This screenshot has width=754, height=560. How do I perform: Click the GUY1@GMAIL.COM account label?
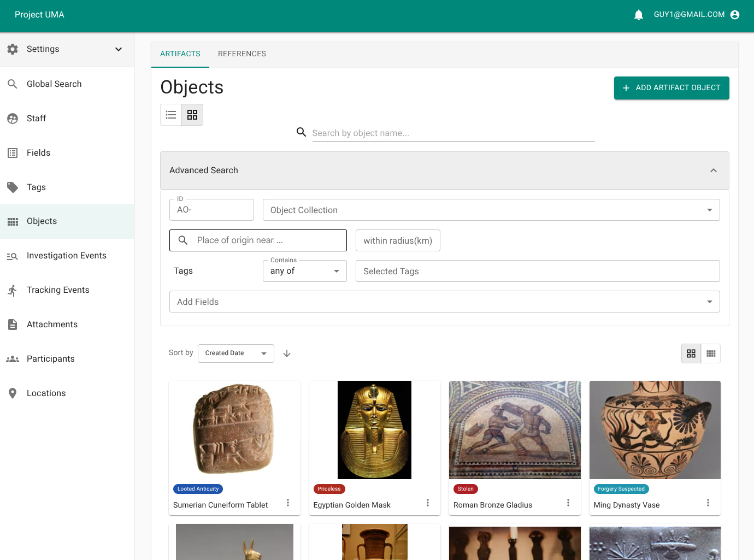pos(690,15)
